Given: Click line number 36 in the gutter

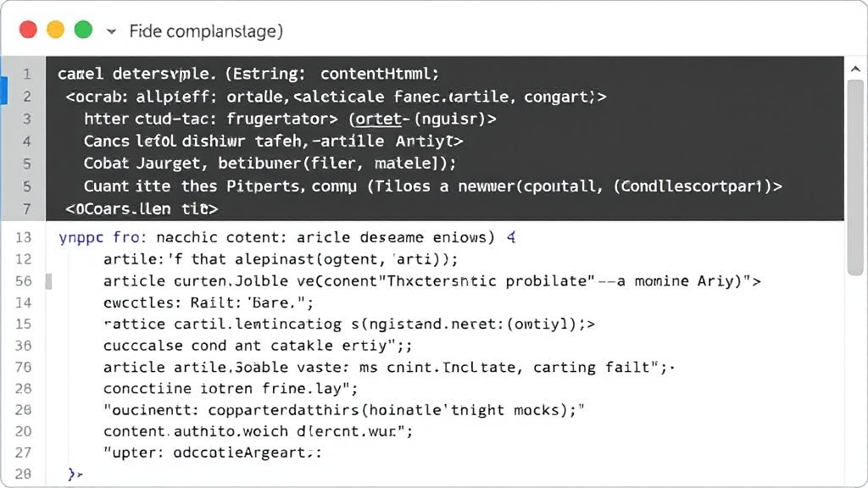Looking at the screenshot, I should (24, 346).
